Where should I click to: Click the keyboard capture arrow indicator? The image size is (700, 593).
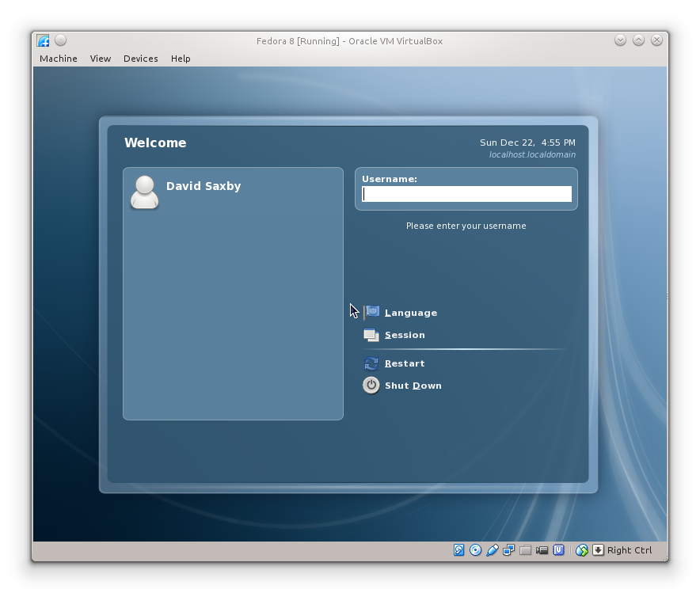click(598, 550)
